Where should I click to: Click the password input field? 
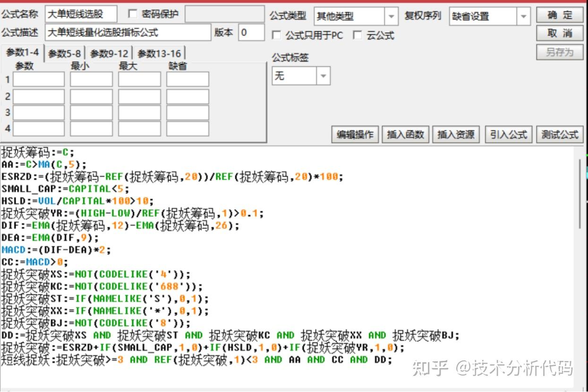tap(224, 14)
